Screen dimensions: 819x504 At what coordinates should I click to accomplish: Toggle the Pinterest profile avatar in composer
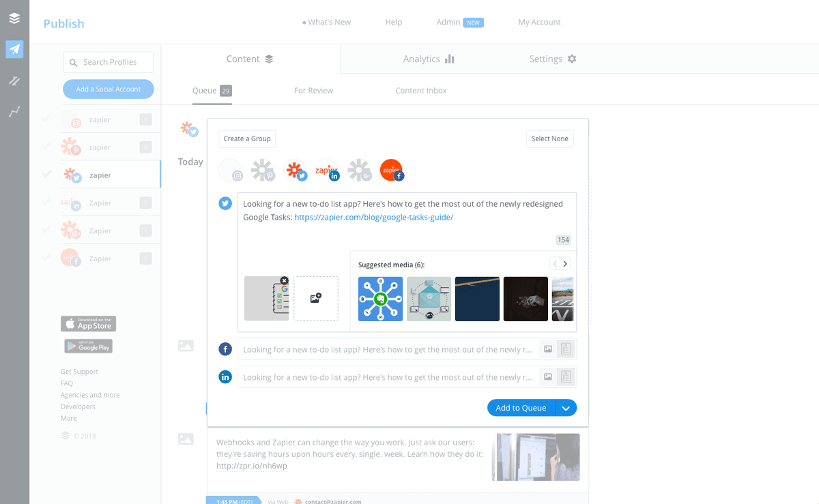coord(263,171)
